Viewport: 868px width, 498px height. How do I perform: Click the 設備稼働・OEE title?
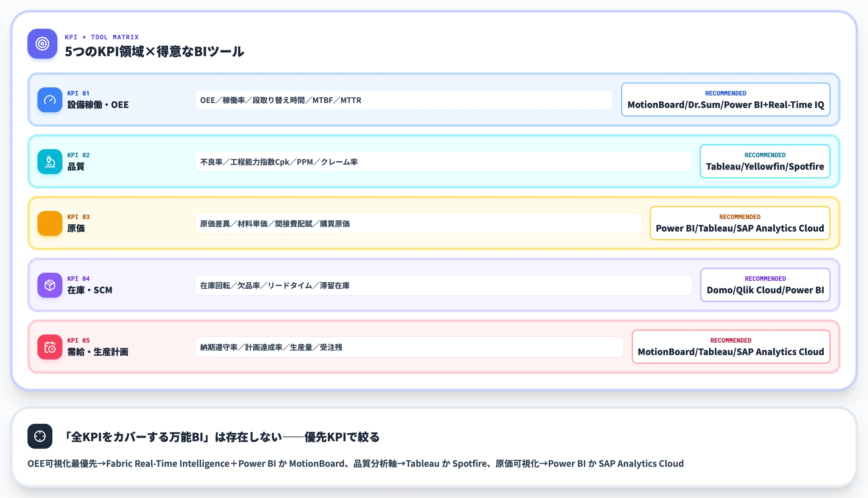[98, 105]
